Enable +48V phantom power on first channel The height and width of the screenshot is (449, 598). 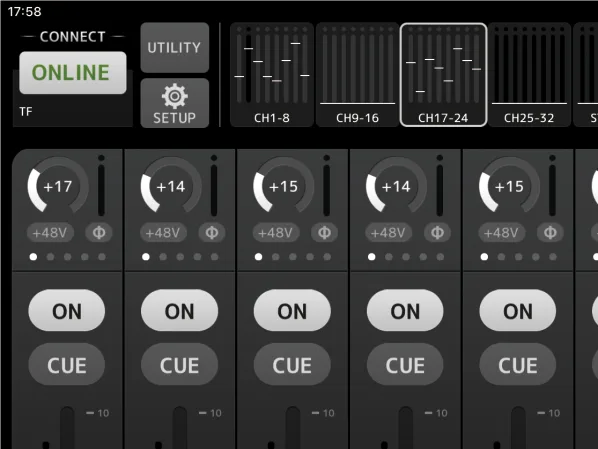click(x=50, y=233)
